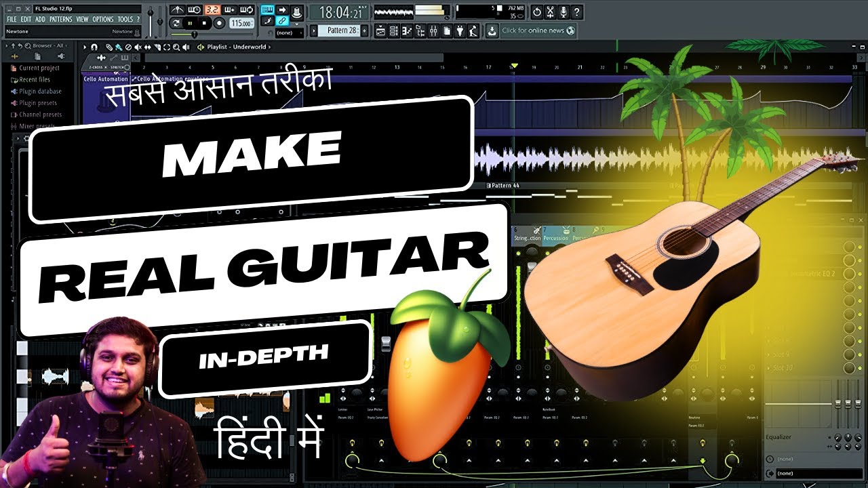Open the top toolbar (none) dropdown
This screenshot has height=488, width=868.
click(x=290, y=33)
